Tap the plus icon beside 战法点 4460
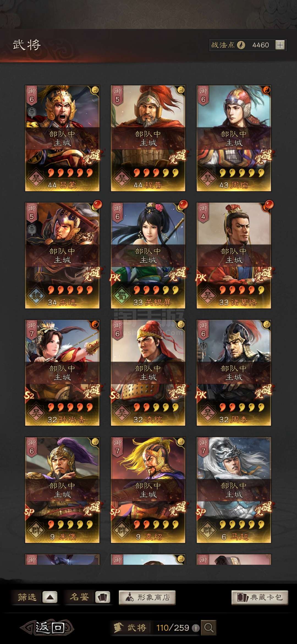Screen dimensions: 297x644 click(x=280, y=45)
